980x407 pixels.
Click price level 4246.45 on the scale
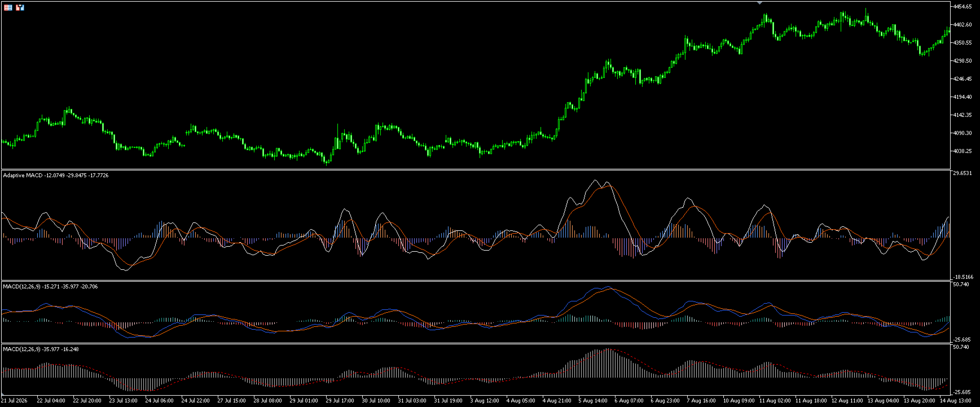963,79
